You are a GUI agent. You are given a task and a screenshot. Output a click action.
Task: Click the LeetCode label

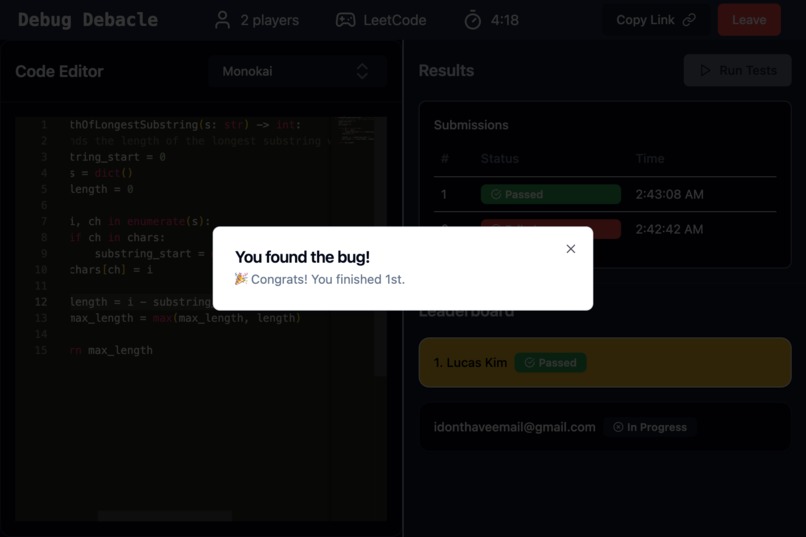[394, 20]
